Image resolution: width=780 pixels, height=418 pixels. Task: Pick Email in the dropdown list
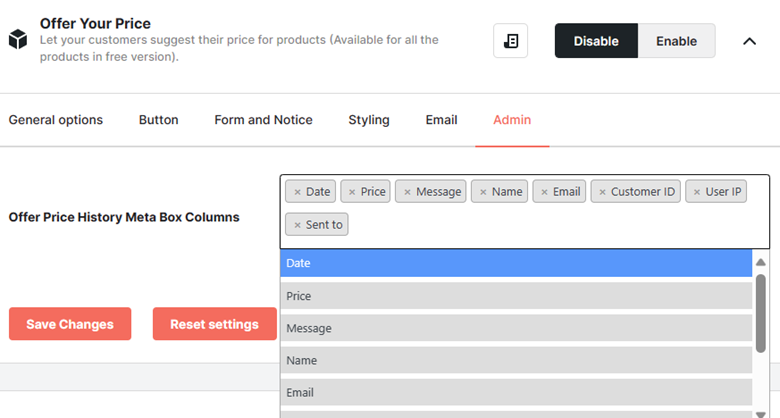516,392
